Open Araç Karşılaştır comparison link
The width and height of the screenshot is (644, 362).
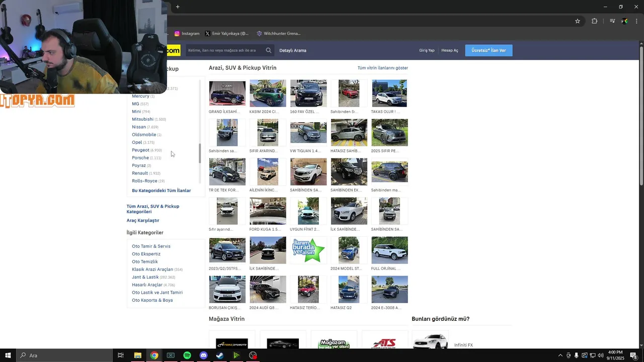pos(143,220)
